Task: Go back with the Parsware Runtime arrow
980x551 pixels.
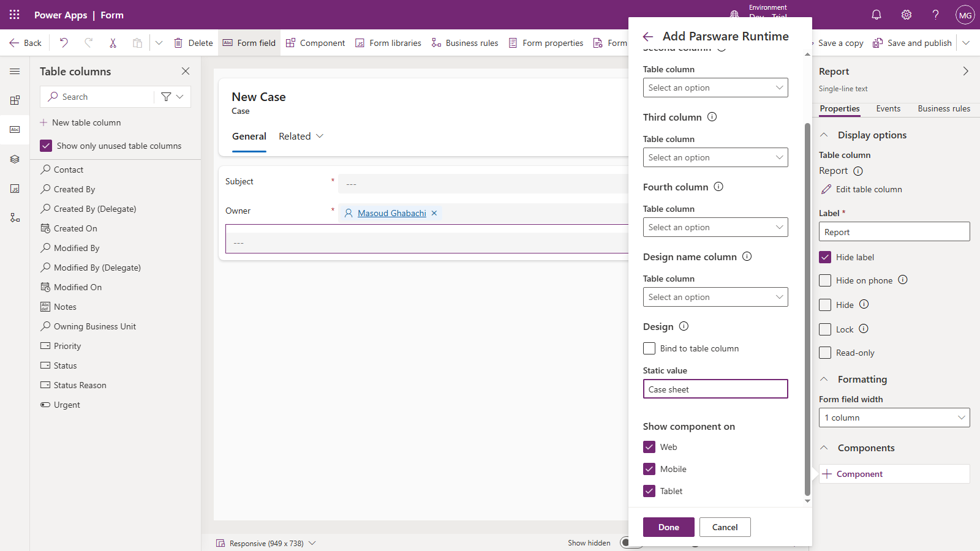Action: coord(648,37)
